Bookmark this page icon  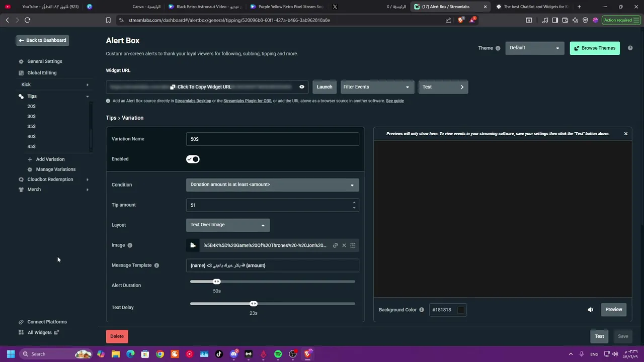tap(108, 20)
